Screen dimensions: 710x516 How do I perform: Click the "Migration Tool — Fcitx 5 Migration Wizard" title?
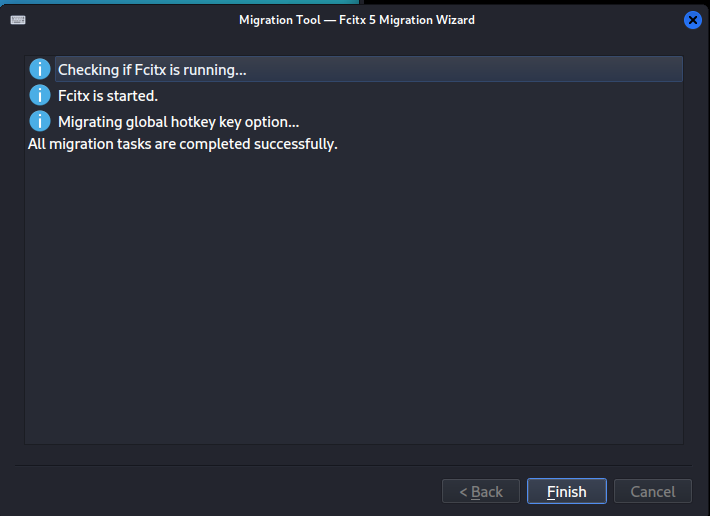356,20
